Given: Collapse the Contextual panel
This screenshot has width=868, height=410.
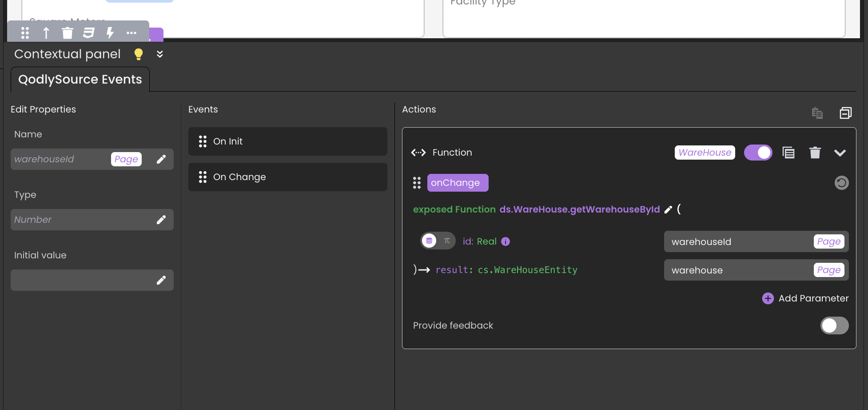Looking at the screenshot, I should [160, 54].
